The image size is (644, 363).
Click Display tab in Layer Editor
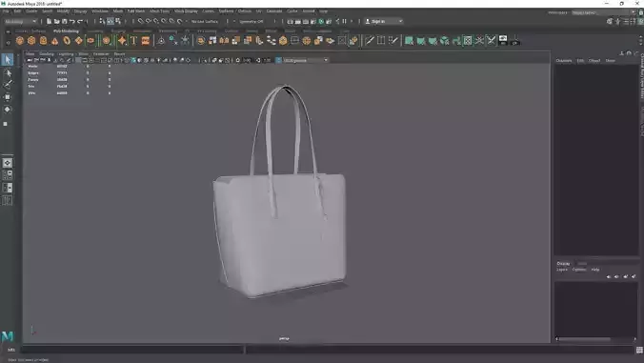click(x=563, y=263)
